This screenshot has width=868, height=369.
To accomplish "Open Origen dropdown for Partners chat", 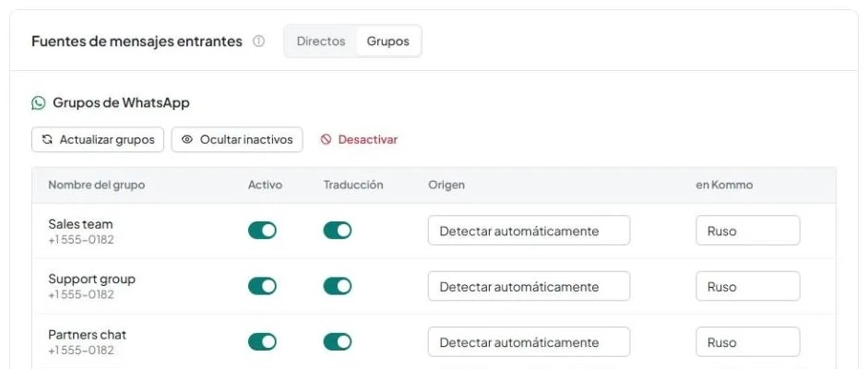I will point(529,342).
